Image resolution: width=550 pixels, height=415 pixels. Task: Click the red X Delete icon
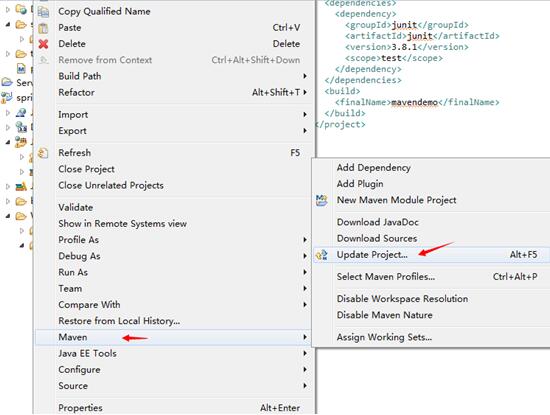click(x=43, y=44)
